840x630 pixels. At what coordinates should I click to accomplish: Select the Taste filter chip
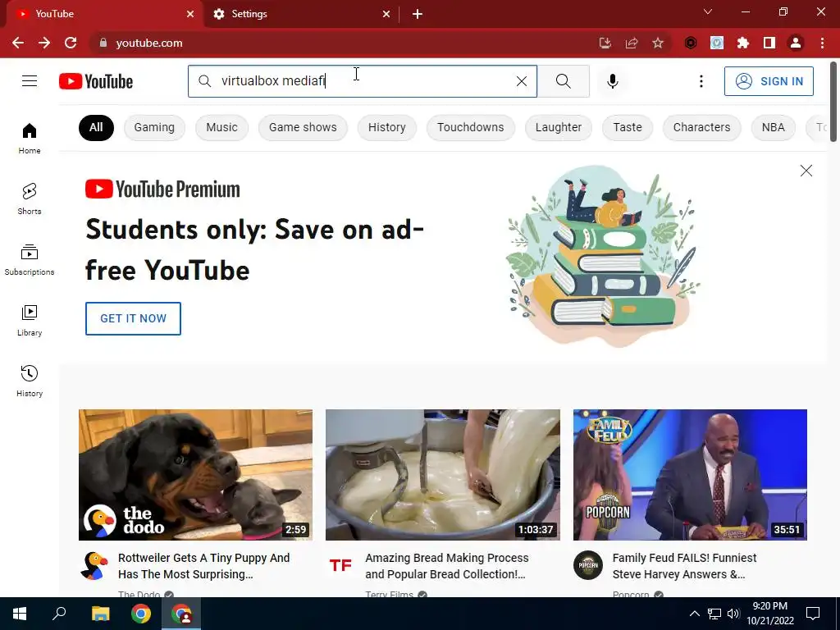click(628, 127)
